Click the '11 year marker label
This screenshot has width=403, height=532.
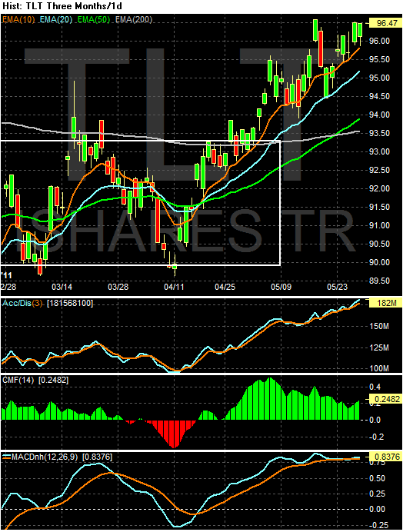[x=6, y=274]
